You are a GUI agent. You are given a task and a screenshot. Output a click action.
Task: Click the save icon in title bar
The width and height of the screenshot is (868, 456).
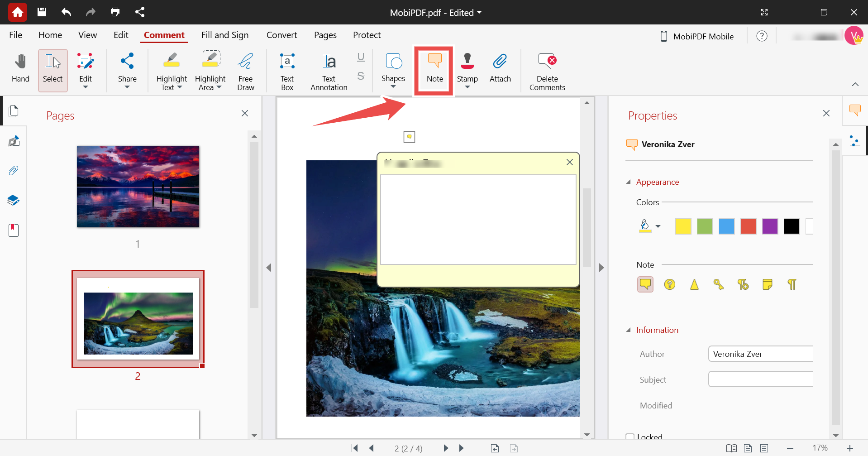tap(42, 12)
